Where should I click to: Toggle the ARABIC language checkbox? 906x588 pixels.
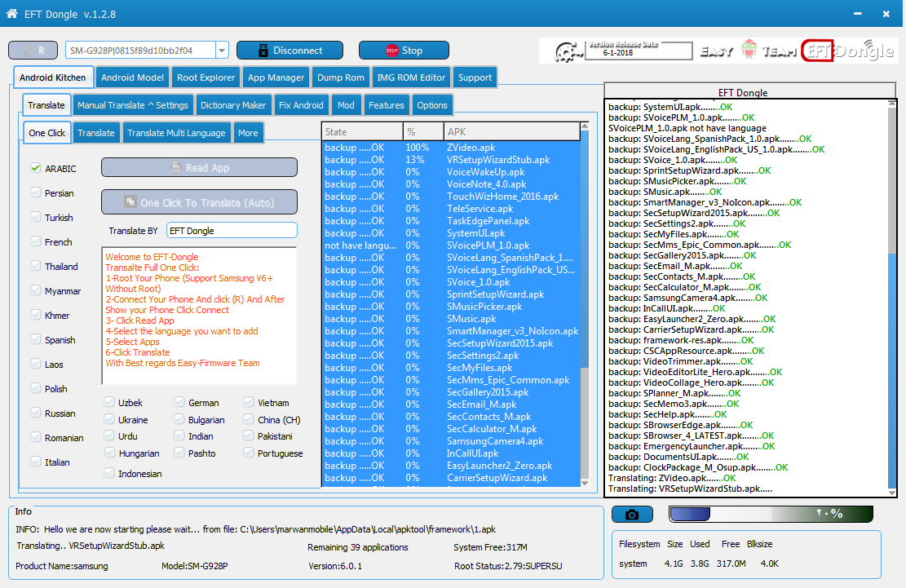36,168
